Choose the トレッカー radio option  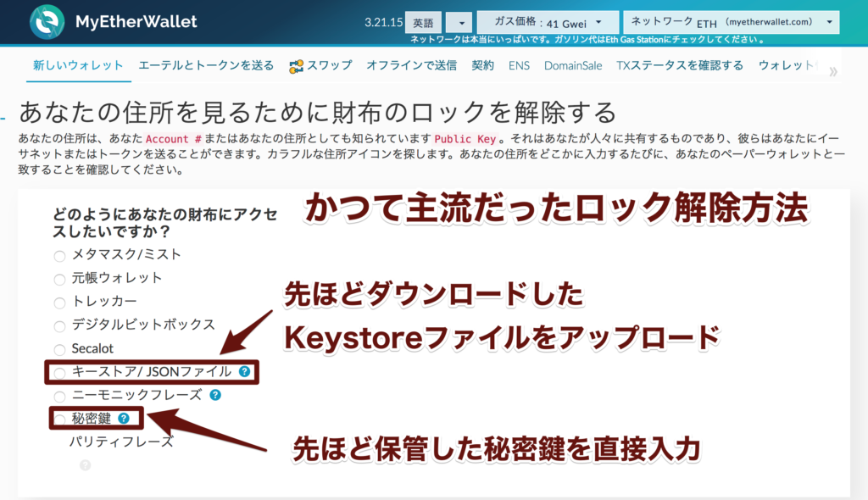click(60, 303)
